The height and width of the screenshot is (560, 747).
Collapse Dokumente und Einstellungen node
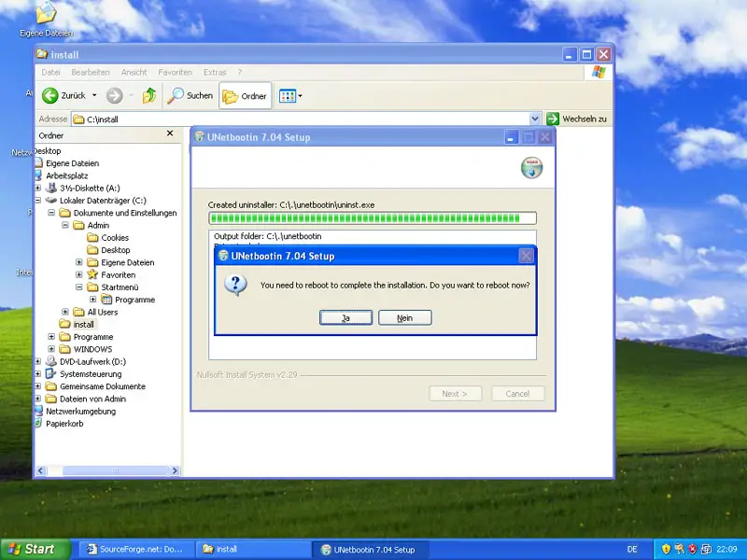click(x=51, y=213)
